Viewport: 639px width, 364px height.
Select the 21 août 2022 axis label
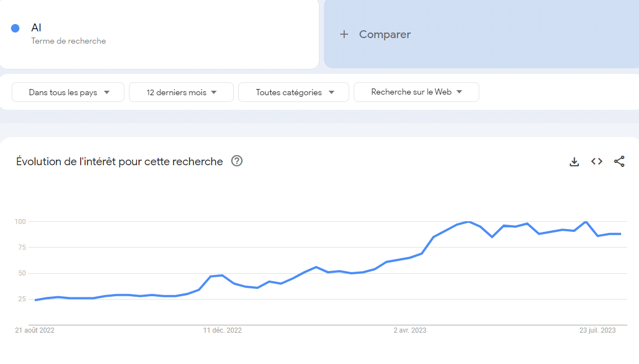pos(35,330)
